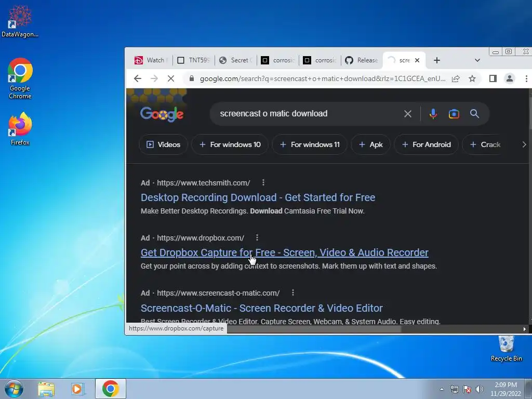532x399 pixels.
Task: Switch to GitHub Releases tab
Action: point(362,60)
